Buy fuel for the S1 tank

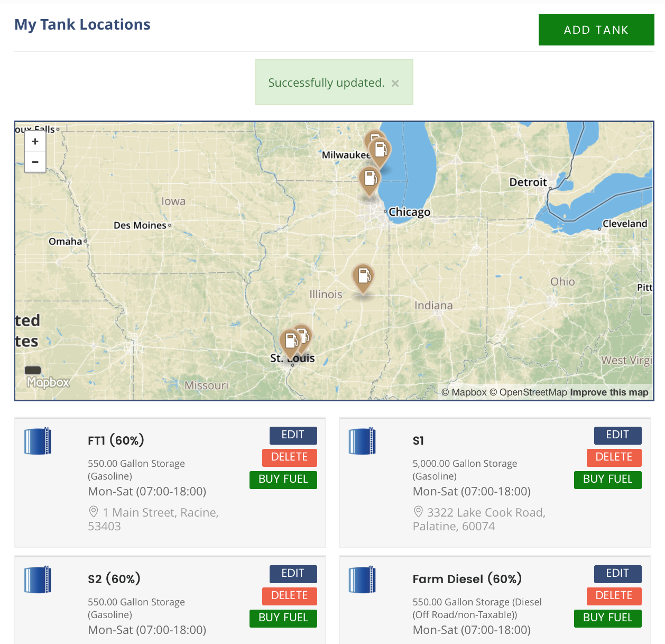pos(607,480)
